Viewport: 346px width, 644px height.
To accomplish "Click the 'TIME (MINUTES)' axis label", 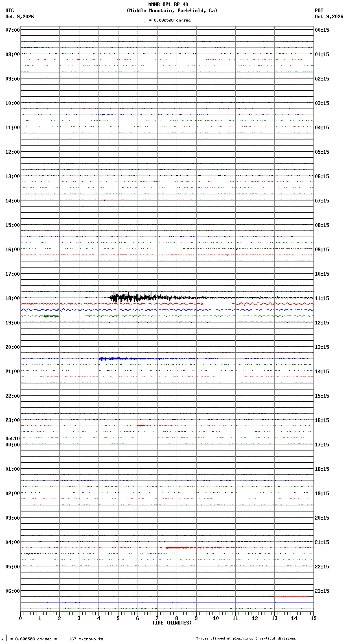I will pos(172,623).
